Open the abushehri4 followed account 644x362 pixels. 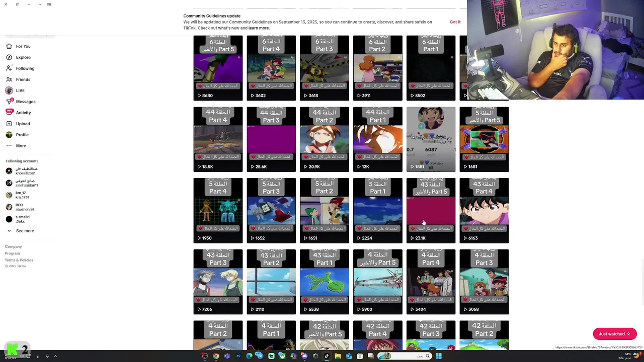(20, 207)
